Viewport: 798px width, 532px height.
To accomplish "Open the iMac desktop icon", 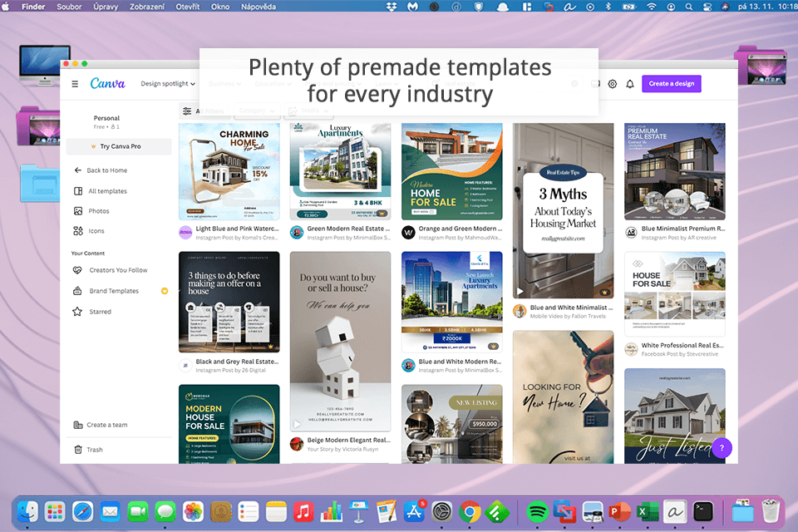I will [44, 65].
